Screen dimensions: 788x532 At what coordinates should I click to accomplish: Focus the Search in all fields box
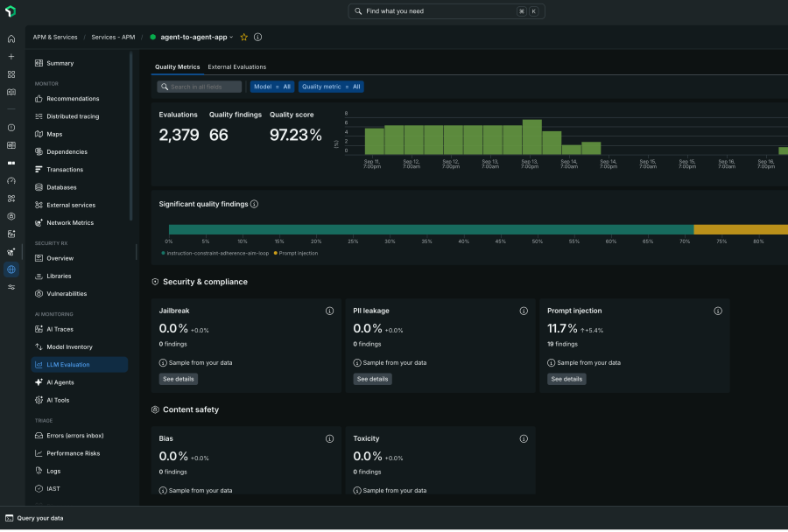point(200,87)
